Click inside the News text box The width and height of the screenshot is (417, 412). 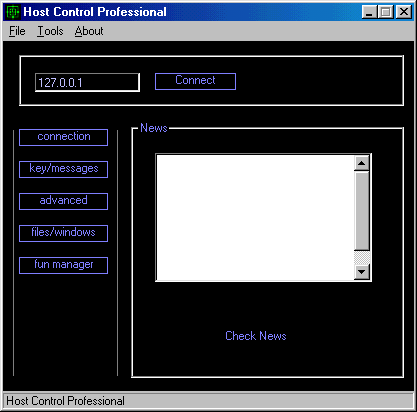255,218
